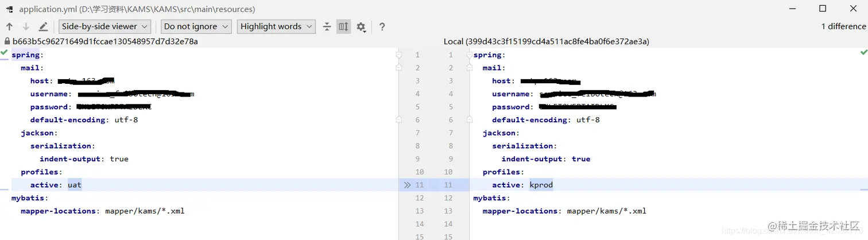Click the Local (399d43c3f...) revision title
The height and width of the screenshot is (240, 868).
(546, 42)
